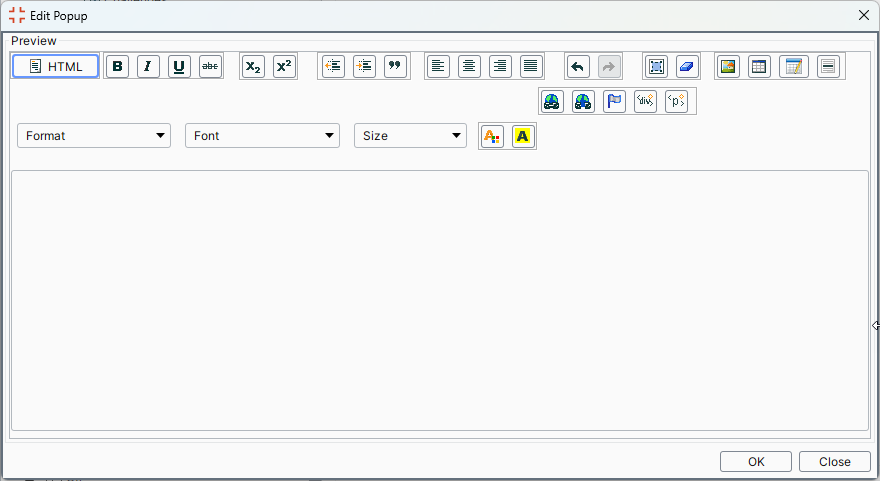Toggle underline formatting

point(179,67)
